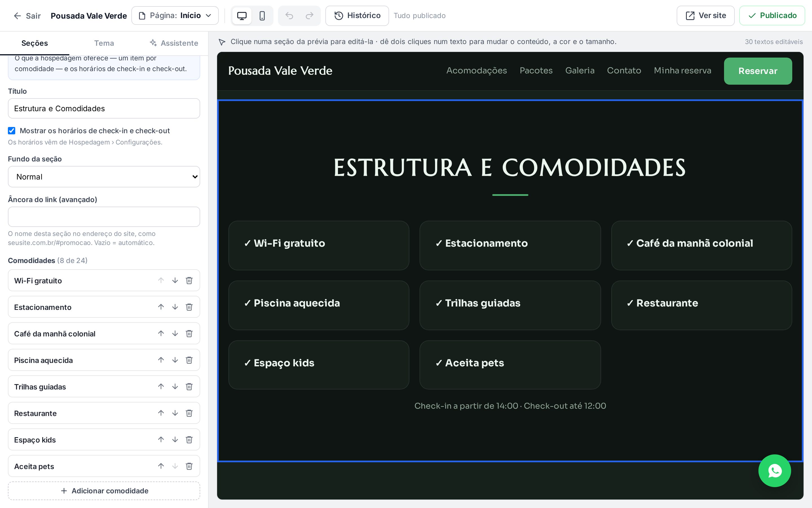Move Trilhas guiadas down

(x=175, y=386)
